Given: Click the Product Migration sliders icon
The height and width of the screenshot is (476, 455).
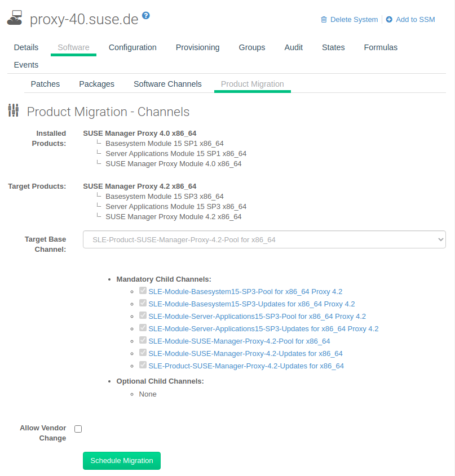Looking at the screenshot, I should pos(14,110).
